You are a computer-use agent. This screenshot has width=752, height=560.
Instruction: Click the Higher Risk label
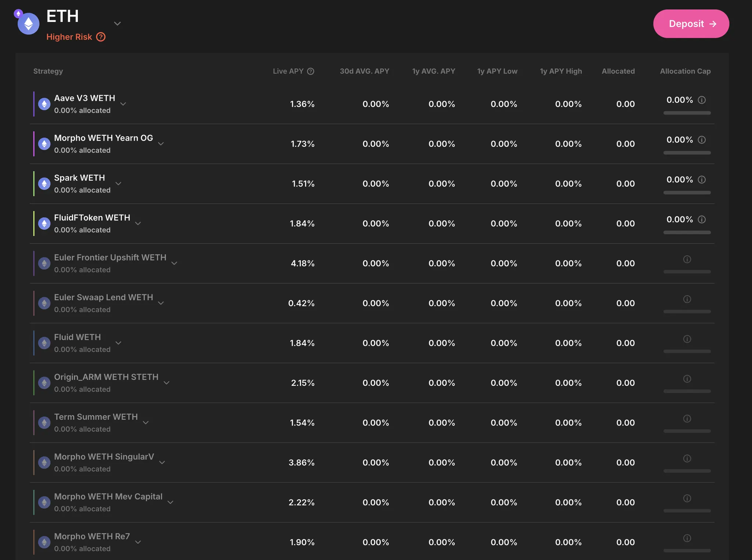[69, 37]
